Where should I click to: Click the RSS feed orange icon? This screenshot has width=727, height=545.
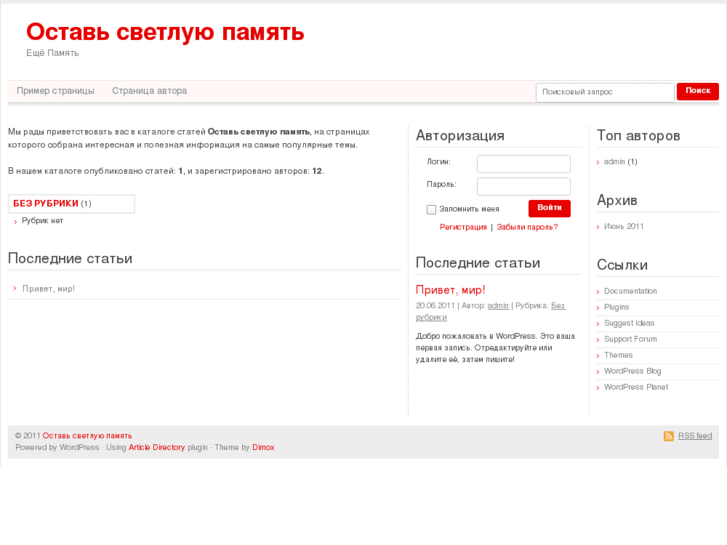669,436
